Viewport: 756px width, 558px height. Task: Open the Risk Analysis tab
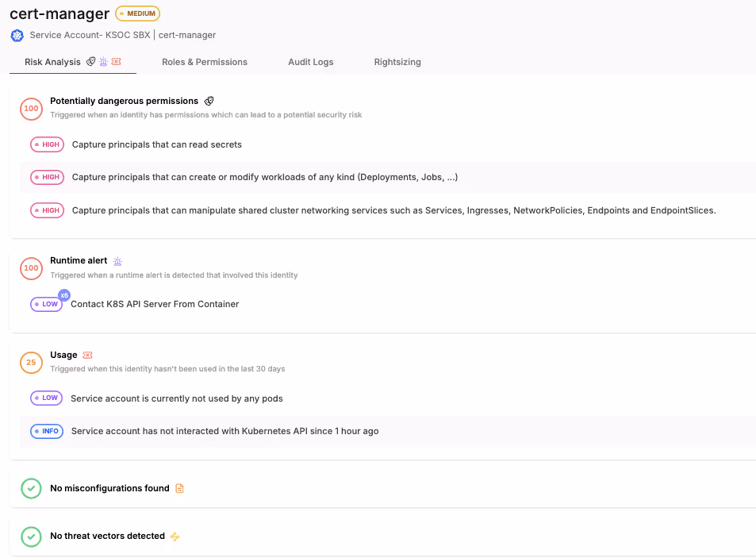[73, 62]
